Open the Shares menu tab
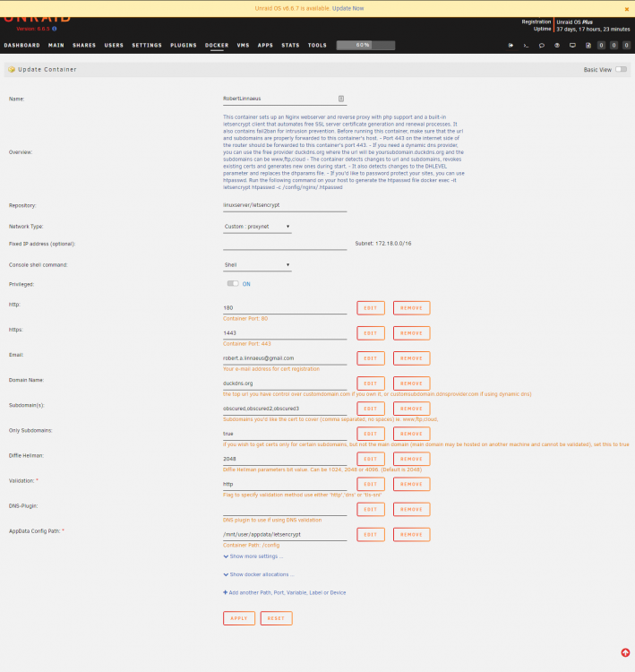The height and width of the screenshot is (672, 635). click(x=84, y=45)
